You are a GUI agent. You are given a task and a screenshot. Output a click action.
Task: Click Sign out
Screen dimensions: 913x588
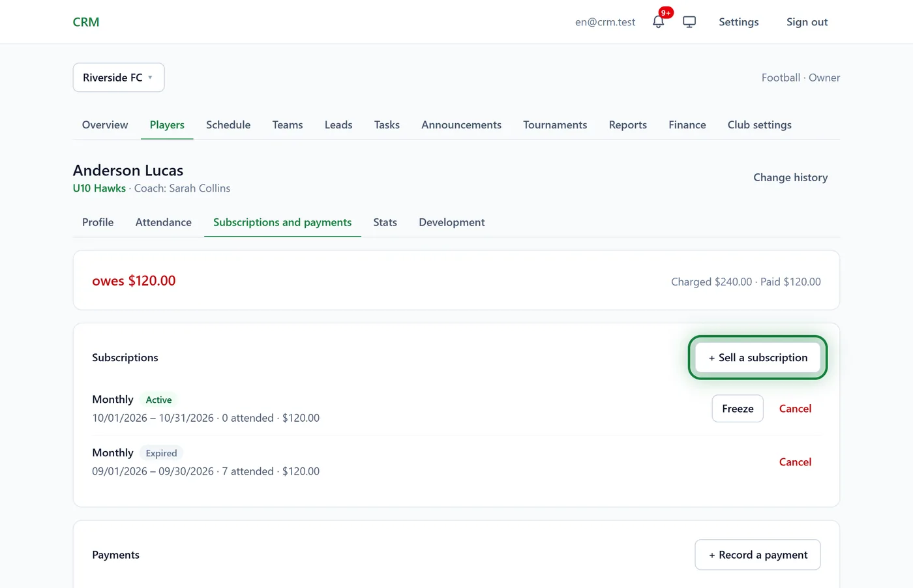[807, 22]
